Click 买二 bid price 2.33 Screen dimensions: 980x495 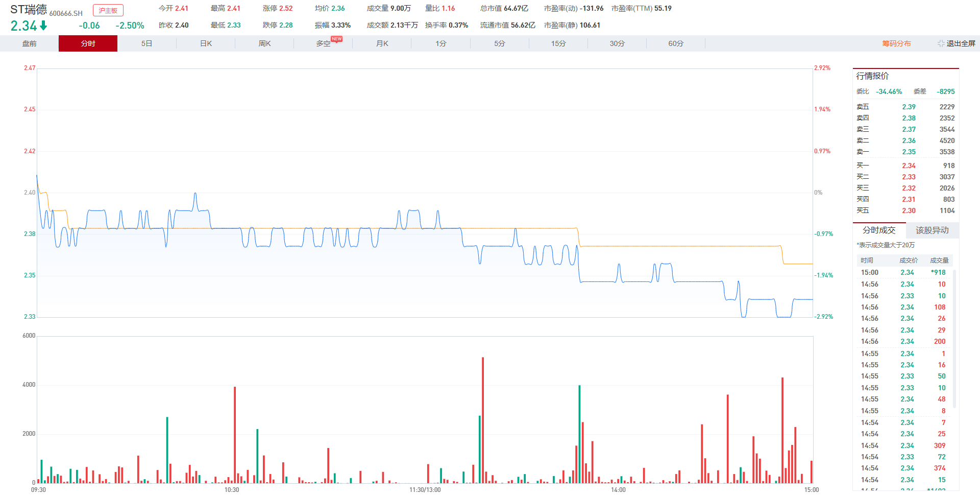pyautogui.click(x=909, y=177)
